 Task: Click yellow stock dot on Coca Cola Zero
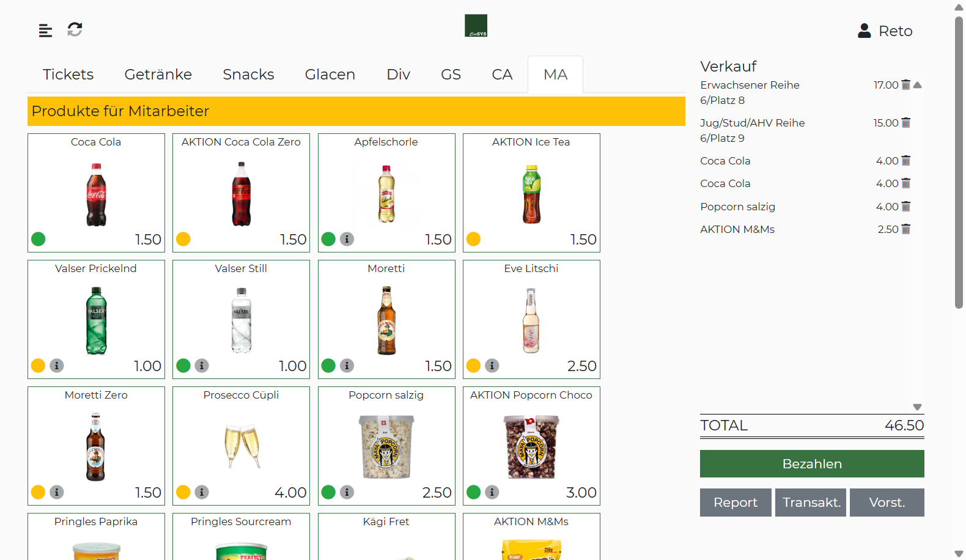[x=183, y=239]
